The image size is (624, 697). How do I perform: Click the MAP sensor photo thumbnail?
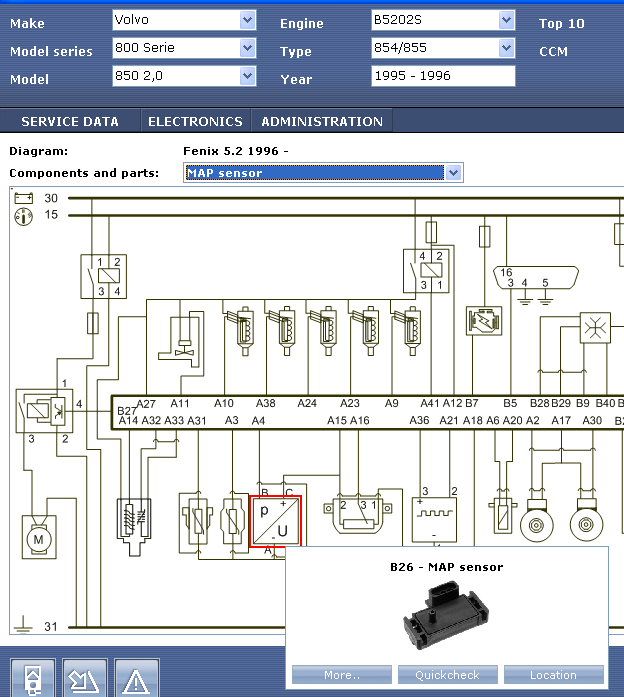[x=447, y=616]
